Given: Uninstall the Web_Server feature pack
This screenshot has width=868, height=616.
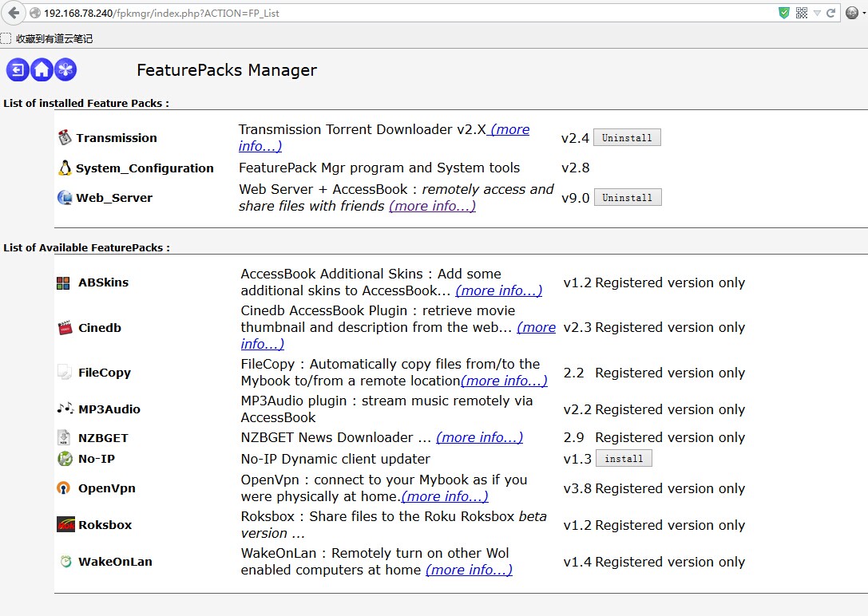Looking at the screenshot, I should [627, 197].
